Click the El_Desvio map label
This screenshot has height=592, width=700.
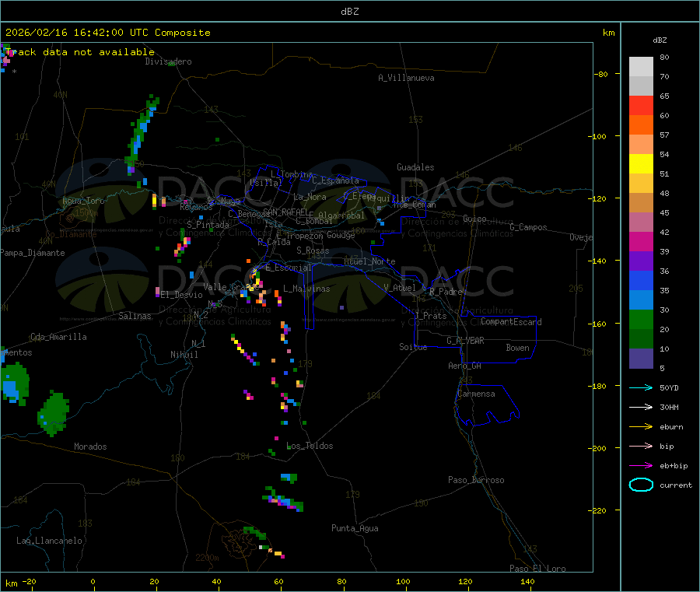point(182,295)
